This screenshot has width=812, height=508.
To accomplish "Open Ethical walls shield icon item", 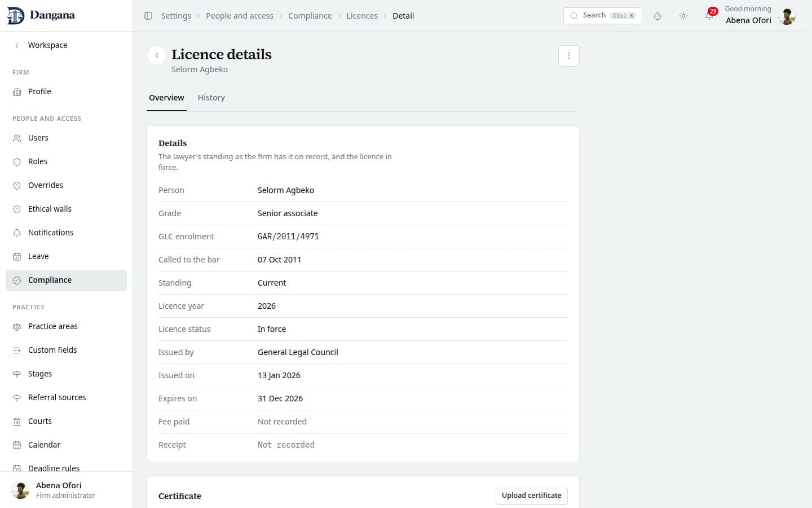I will [66, 209].
